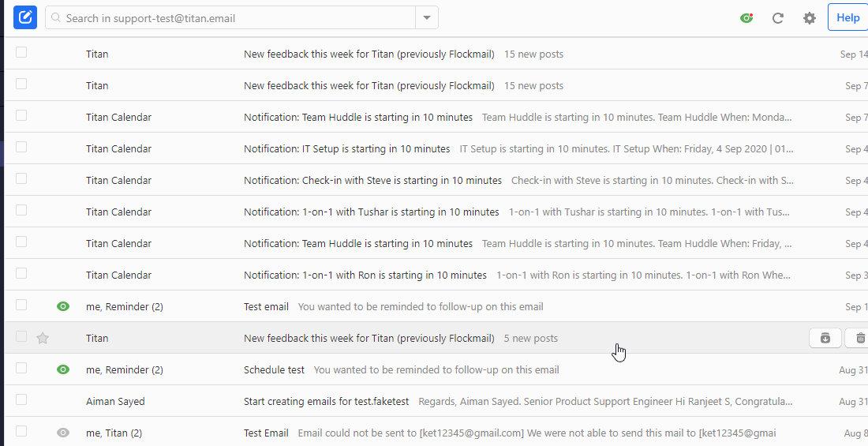Select checkbox for 1-on-1 with Ron notification
The image size is (868, 446).
pos(21,273)
